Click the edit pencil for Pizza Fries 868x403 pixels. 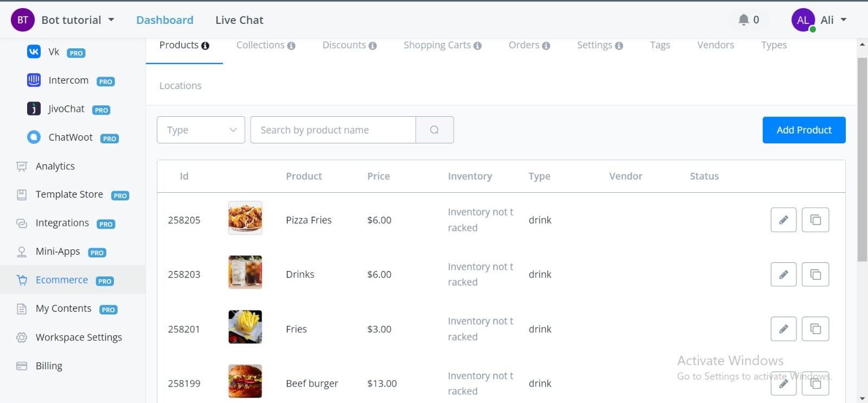[783, 220]
